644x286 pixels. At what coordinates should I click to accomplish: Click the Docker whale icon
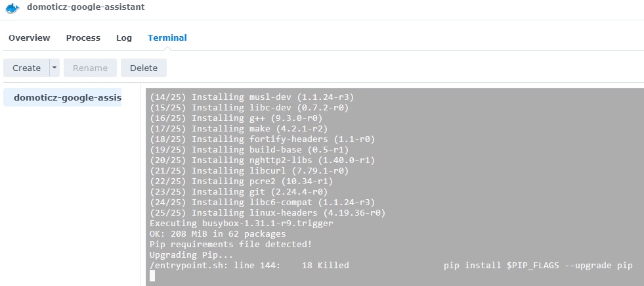click(x=12, y=8)
